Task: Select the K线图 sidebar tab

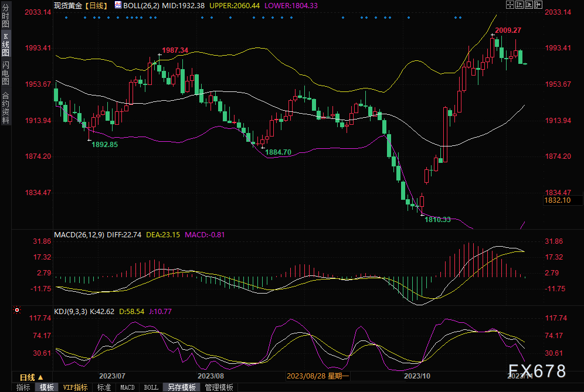Action: click(x=5, y=45)
